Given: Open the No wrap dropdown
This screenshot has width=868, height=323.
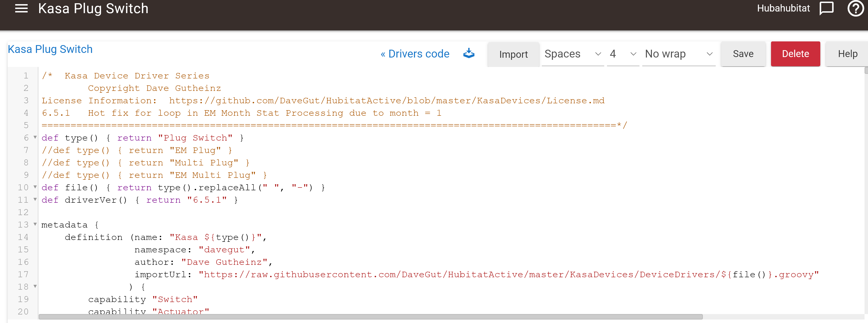Looking at the screenshot, I should tap(679, 54).
